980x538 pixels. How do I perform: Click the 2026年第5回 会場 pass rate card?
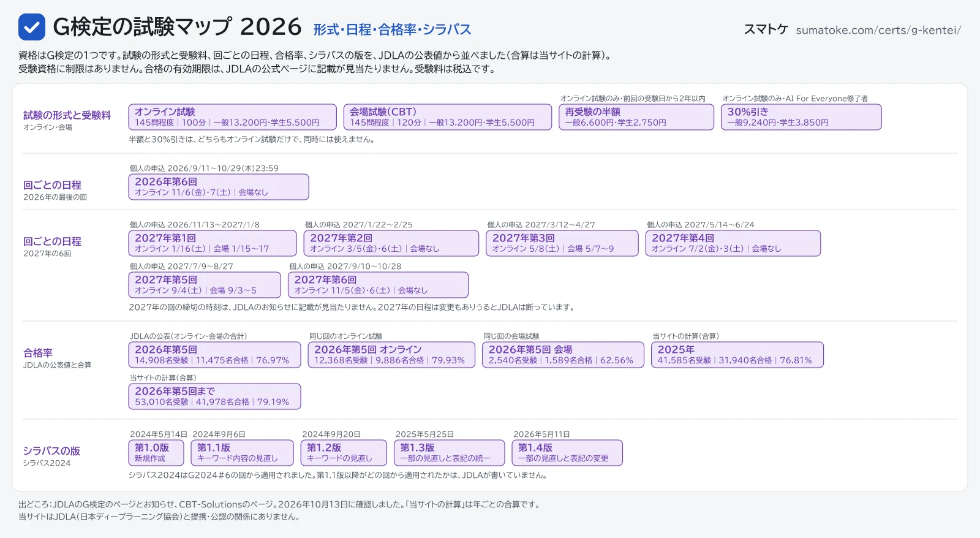click(x=563, y=355)
